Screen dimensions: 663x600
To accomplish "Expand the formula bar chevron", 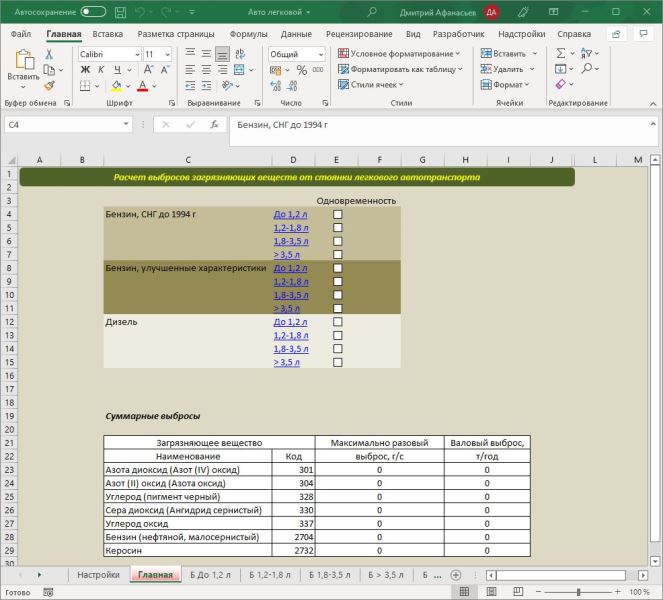I will pos(653,124).
